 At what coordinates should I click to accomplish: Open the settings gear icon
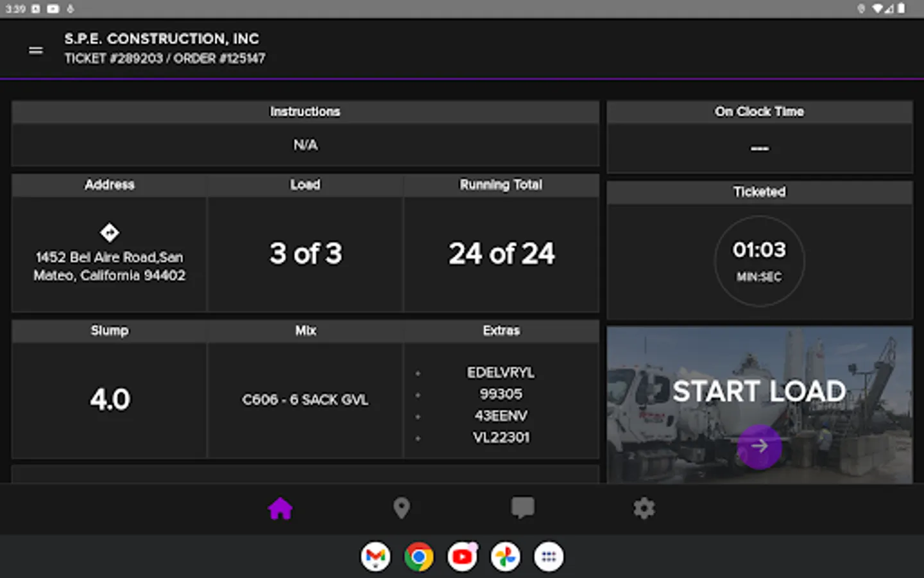(644, 509)
